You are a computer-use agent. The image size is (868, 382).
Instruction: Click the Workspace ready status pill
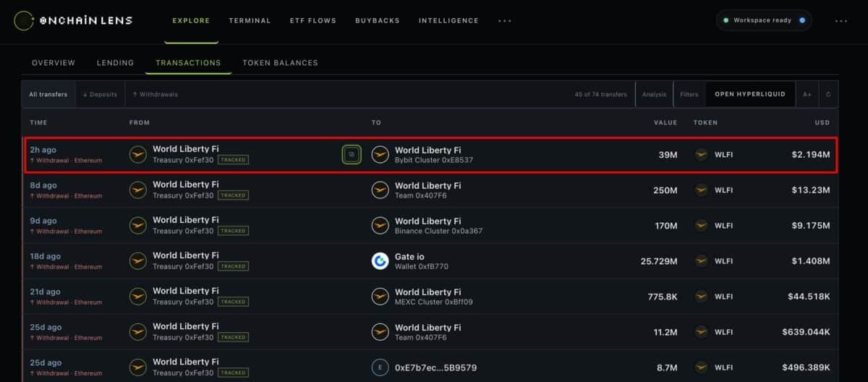[x=764, y=20]
